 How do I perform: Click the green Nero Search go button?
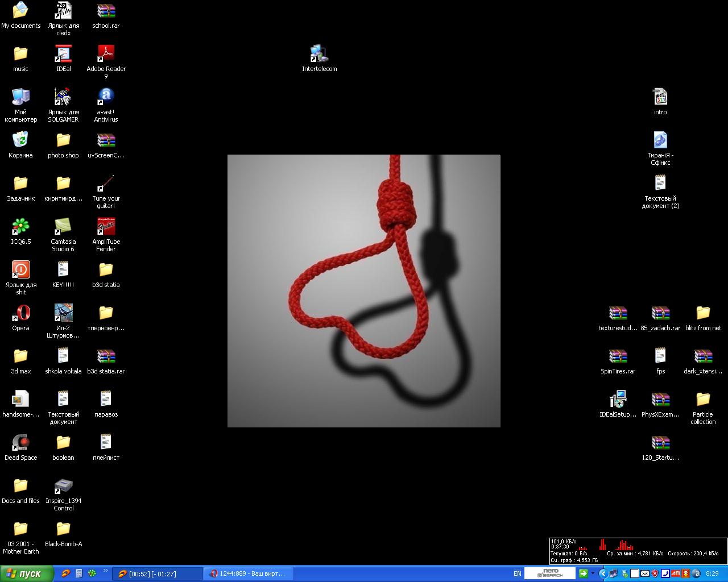point(583,573)
